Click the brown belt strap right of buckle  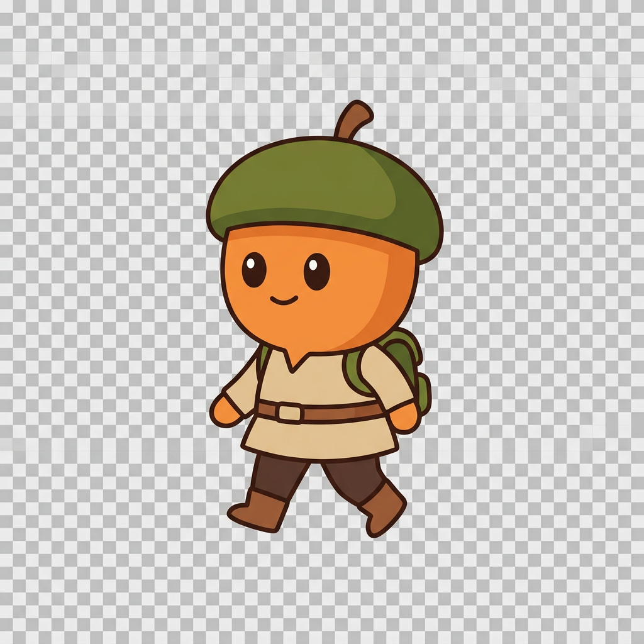coord(343,411)
